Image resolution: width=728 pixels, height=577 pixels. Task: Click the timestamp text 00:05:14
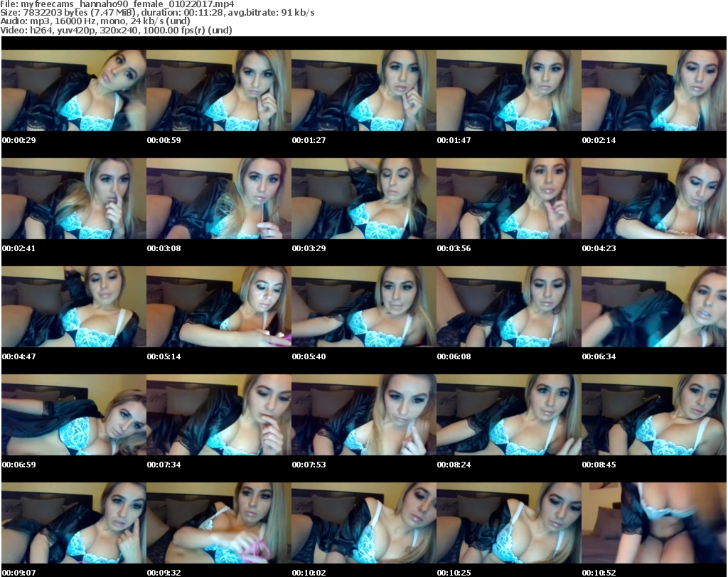pyautogui.click(x=164, y=356)
